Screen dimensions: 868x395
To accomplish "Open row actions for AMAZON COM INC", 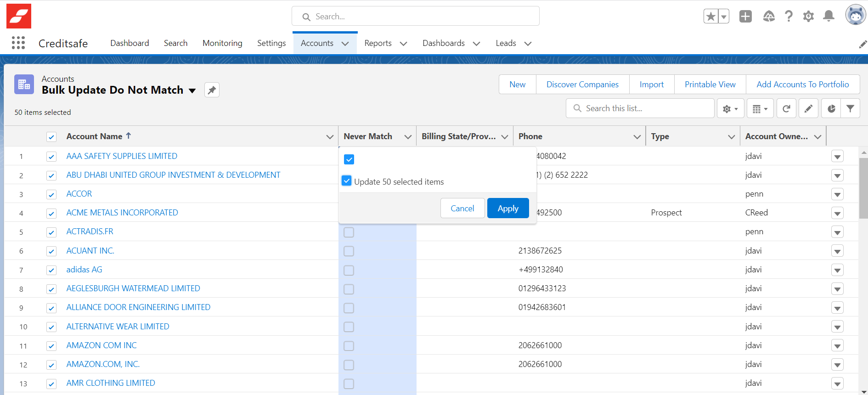I will point(837,346).
